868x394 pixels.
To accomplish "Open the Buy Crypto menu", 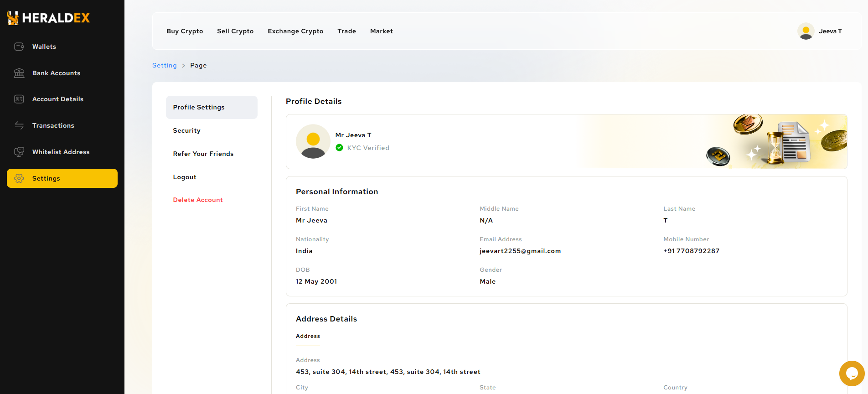I will coord(185,31).
